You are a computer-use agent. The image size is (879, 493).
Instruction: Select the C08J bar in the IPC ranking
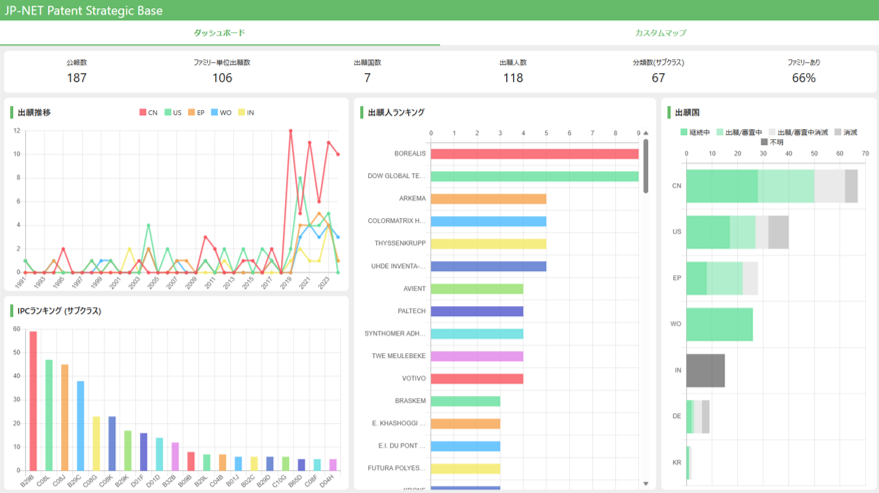click(64, 418)
